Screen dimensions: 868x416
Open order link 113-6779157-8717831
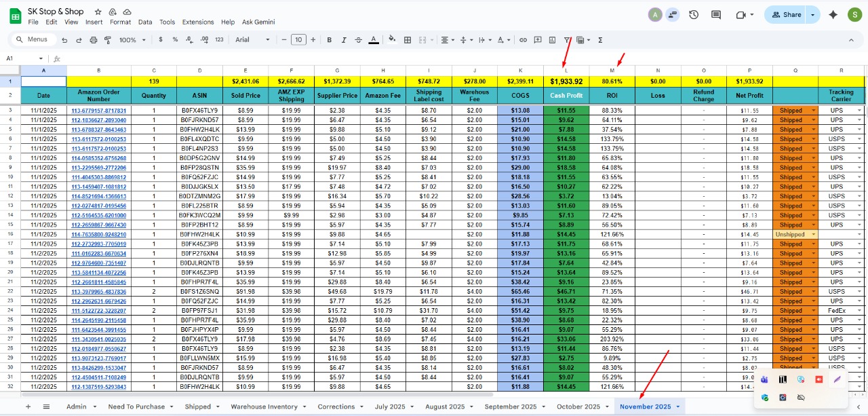[99, 111]
